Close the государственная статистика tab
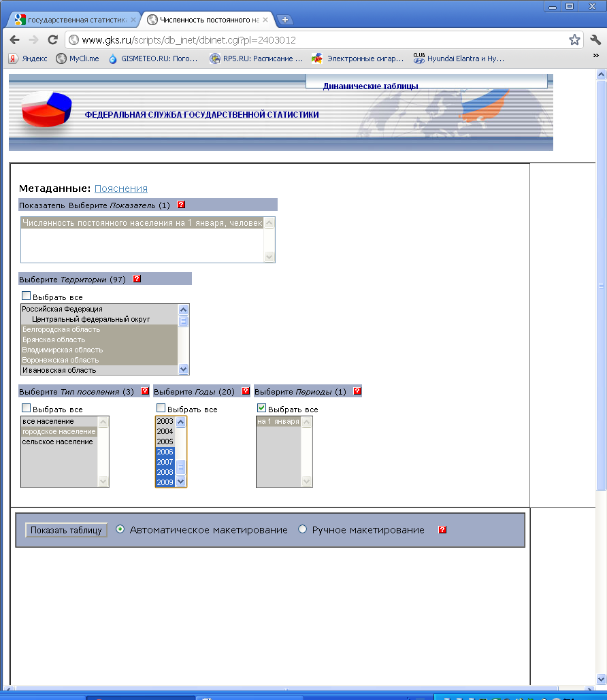 click(133, 20)
